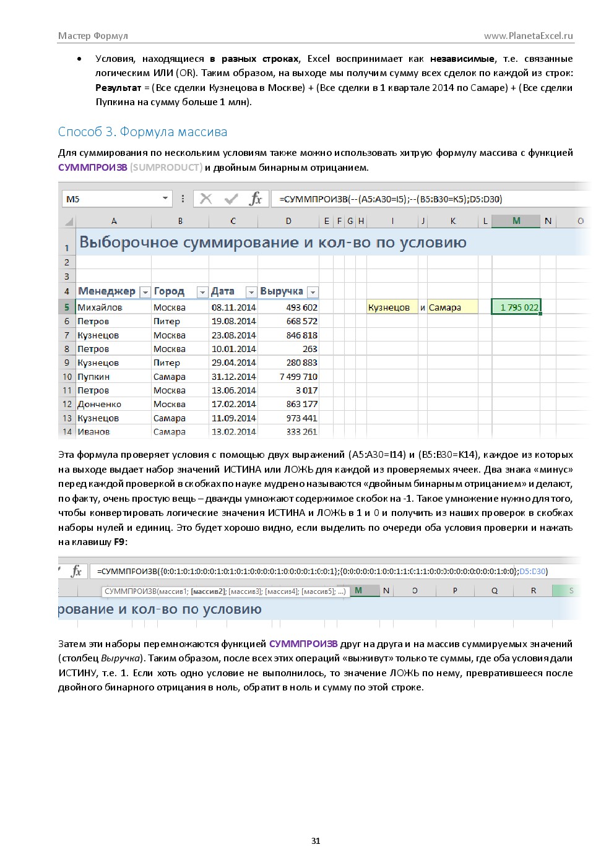Click the Insert Function fx icon beside the M5 formula
The image size is (614, 868).
tap(256, 199)
